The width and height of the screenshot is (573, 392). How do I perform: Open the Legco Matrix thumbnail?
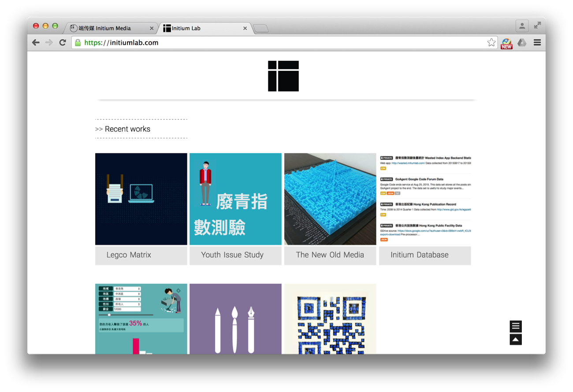(141, 199)
